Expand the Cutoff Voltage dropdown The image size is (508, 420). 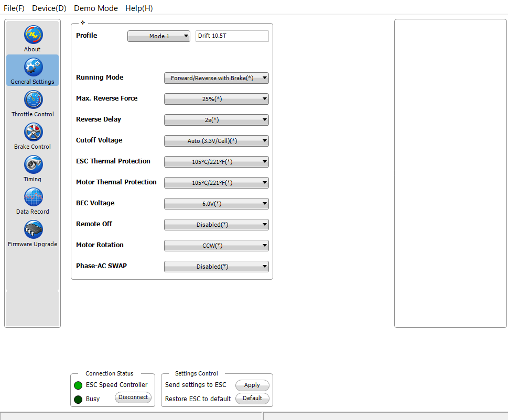(x=216, y=141)
